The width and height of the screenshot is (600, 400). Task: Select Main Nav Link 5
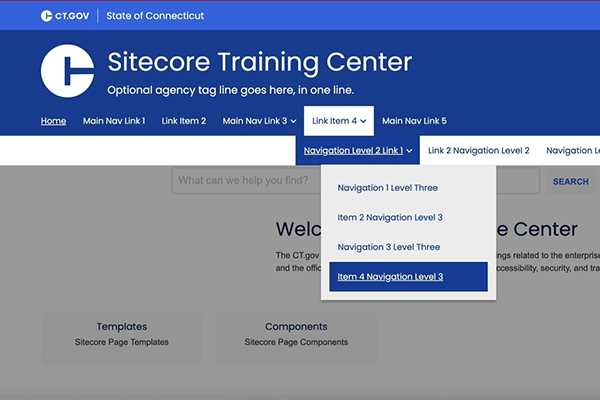click(x=414, y=122)
